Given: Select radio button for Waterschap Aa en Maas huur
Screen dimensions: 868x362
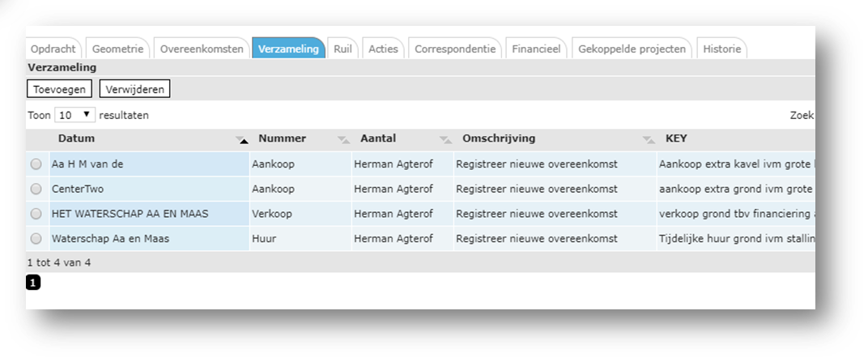Looking at the screenshot, I should point(36,239).
